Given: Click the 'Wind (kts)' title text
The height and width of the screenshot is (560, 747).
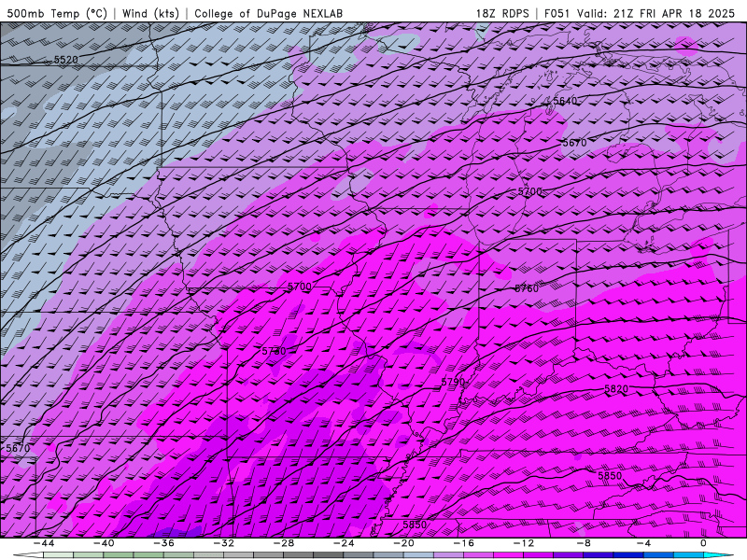Looking at the screenshot, I should 150,13.
